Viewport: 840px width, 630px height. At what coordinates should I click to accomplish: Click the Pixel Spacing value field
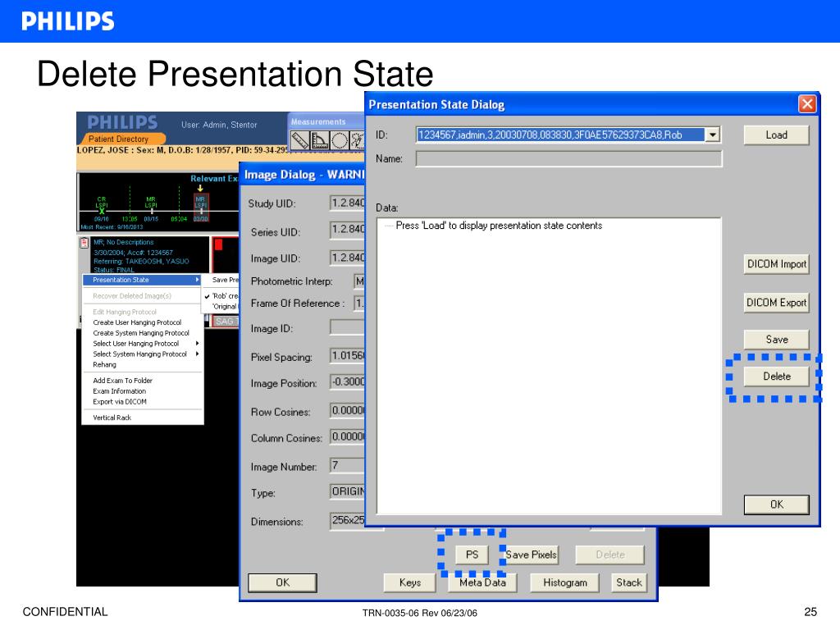[347, 356]
